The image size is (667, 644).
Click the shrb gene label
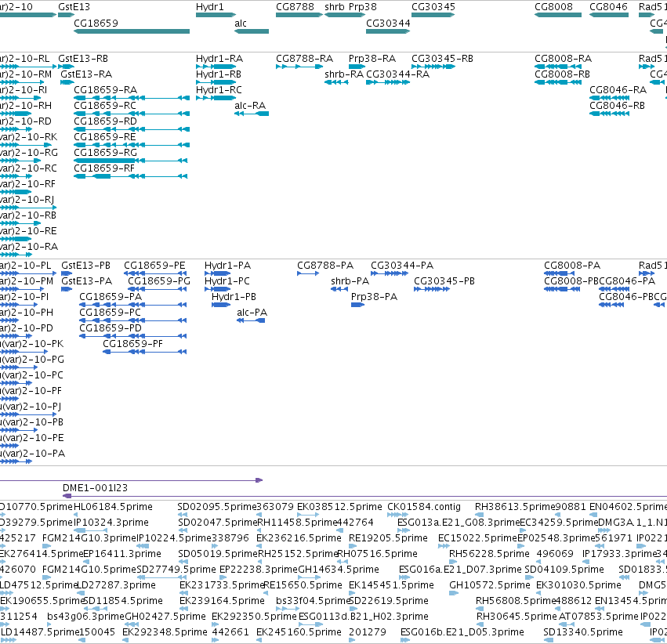(335, 7)
